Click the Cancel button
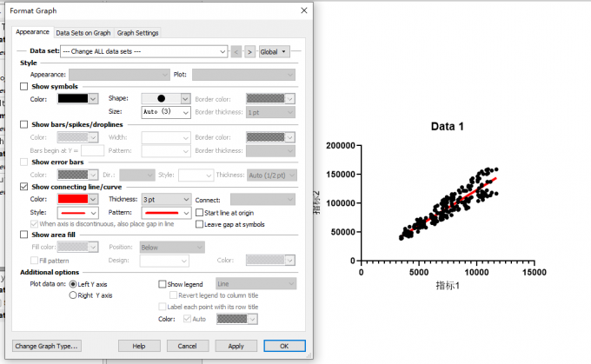Image resolution: width=591 pixels, height=364 pixels. [x=188, y=346]
